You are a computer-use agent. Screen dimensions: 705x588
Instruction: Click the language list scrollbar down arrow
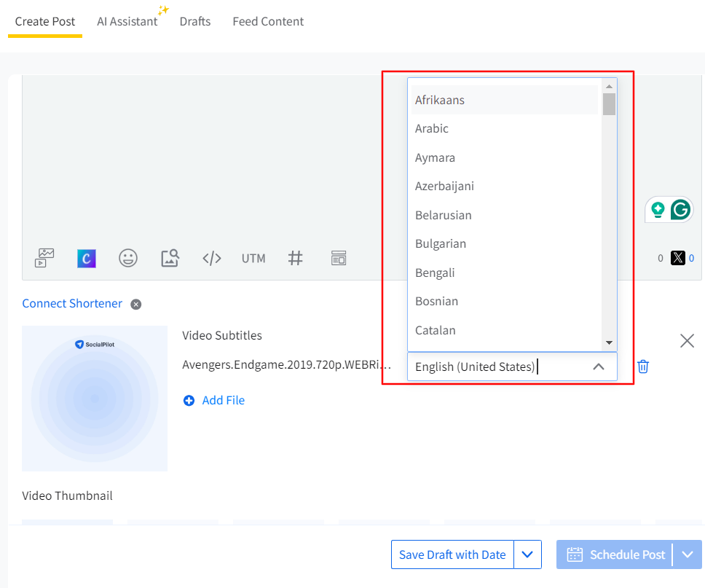pyautogui.click(x=609, y=342)
